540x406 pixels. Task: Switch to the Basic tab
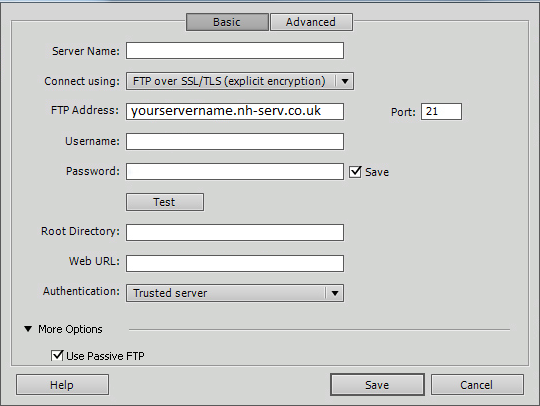(x=227, y=22)
